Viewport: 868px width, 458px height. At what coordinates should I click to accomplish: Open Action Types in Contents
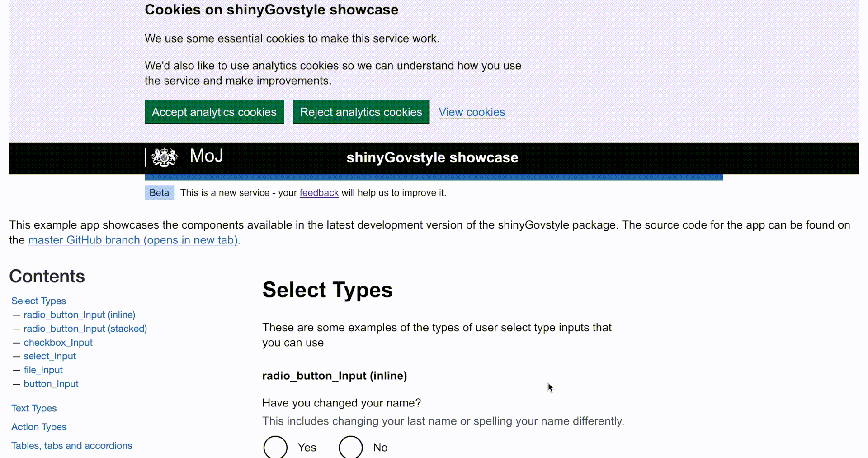[x=39, y=427]
